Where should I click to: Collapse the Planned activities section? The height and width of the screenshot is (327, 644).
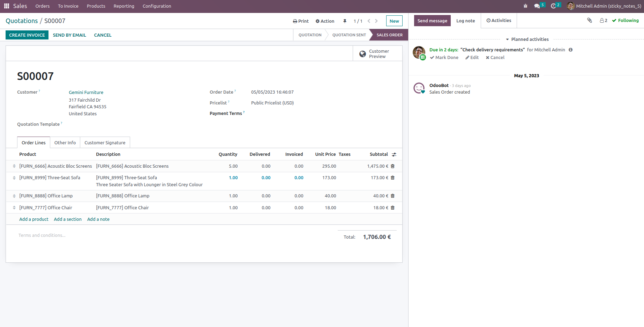pos(527,39)
